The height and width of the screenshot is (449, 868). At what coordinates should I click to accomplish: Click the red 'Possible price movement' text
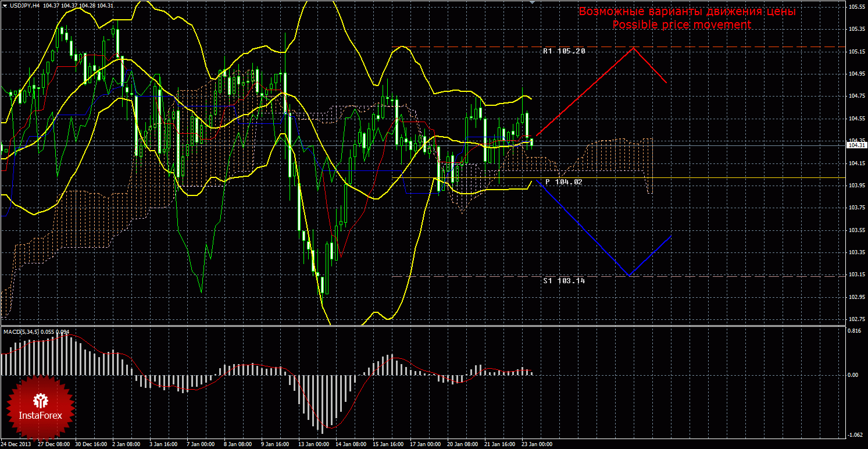681,25
